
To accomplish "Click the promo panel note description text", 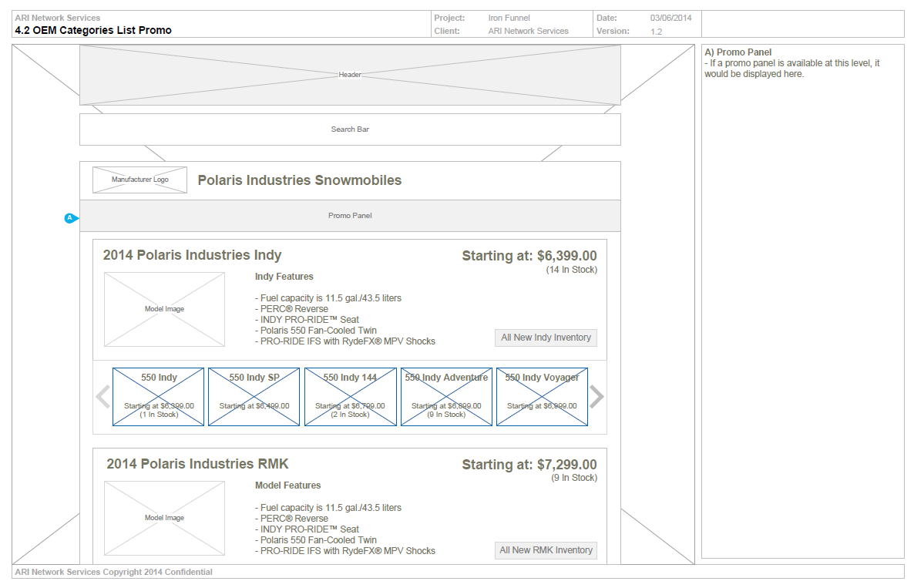I will point(792,69).
